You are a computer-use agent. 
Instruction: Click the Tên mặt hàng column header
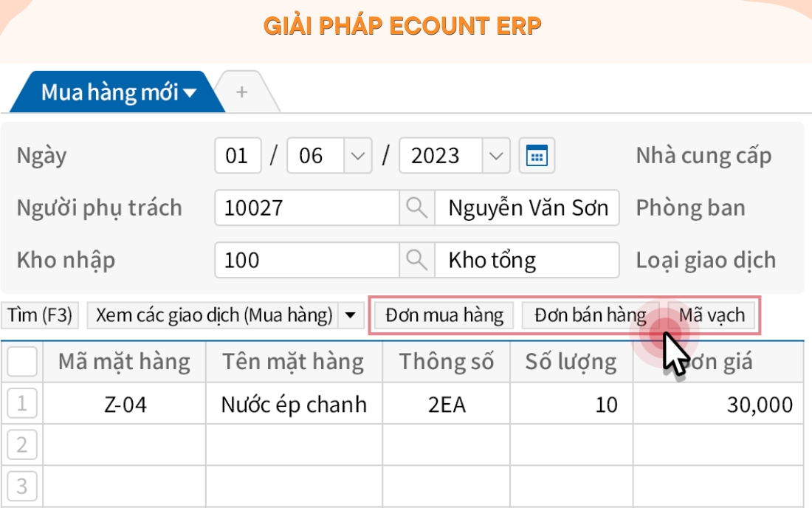(x=294, y=362)
